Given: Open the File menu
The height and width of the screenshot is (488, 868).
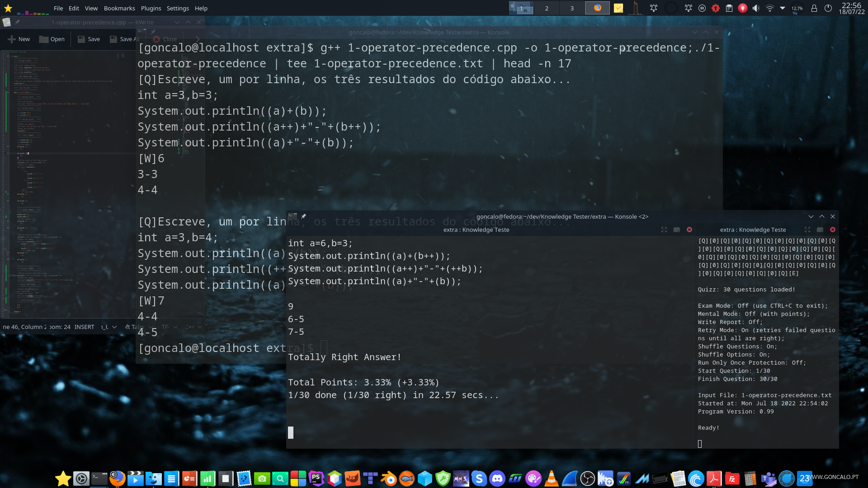Looking at the screenshot, I should (58, 8).
